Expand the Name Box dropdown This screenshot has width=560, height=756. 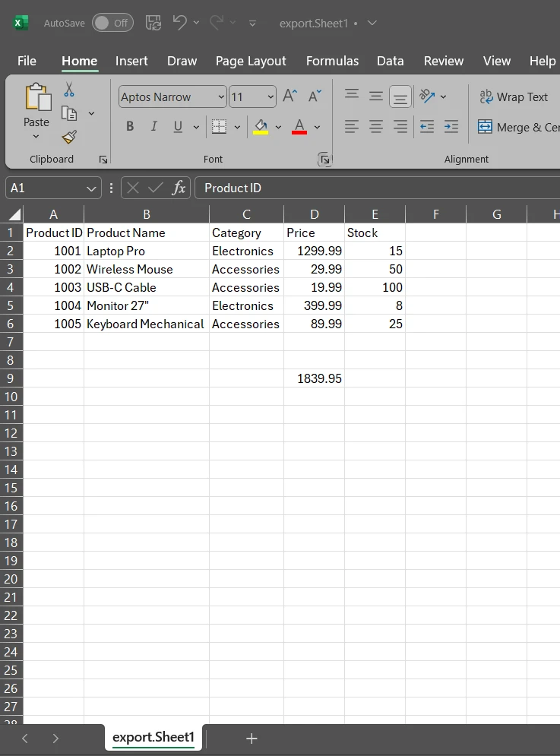click(92, 188)
